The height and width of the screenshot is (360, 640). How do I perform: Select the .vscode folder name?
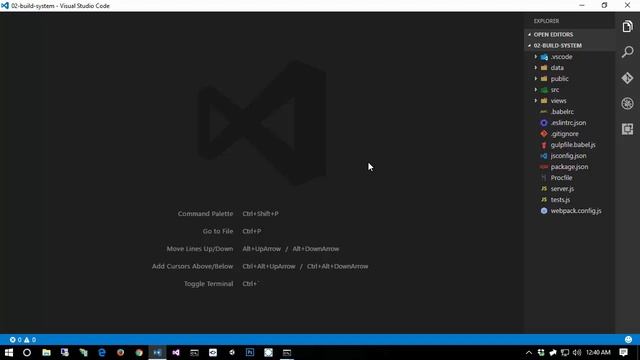coord(561,57)
